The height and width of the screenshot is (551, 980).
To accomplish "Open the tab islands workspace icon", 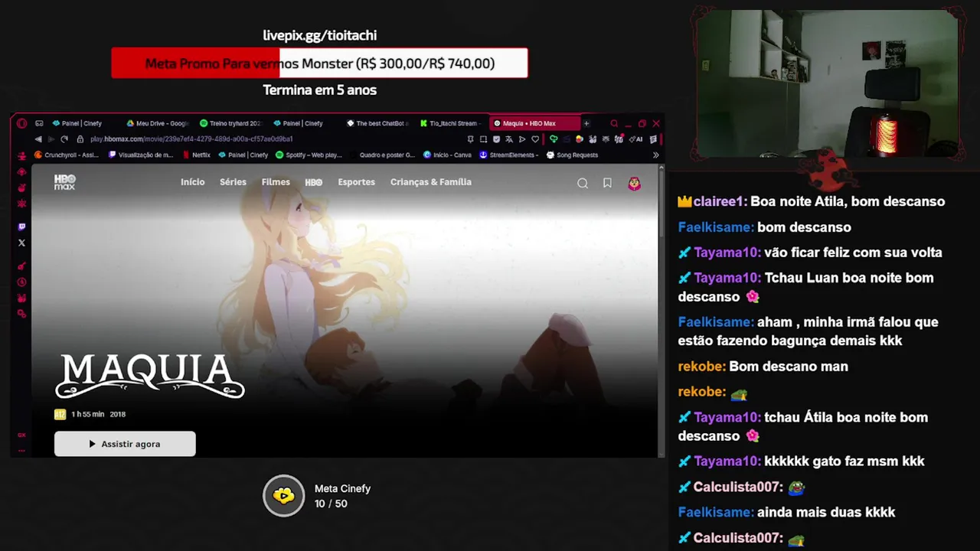I will [x=39, y=123].
